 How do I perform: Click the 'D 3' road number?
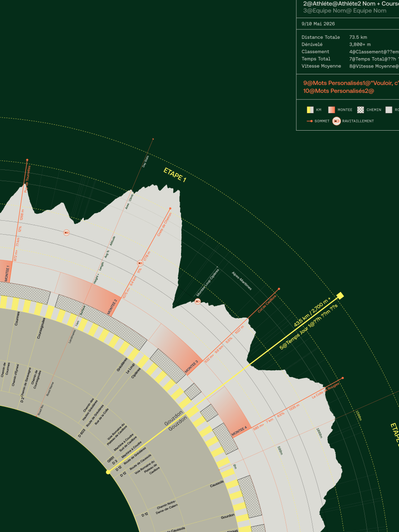pyautogui.click(x=115, y=462)
